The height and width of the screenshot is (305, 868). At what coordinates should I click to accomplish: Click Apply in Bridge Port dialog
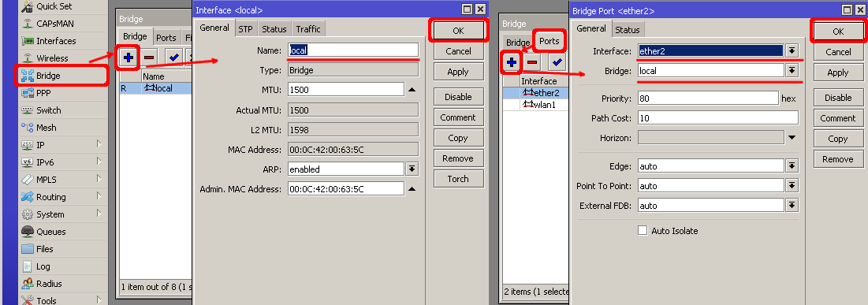[837, 73]
